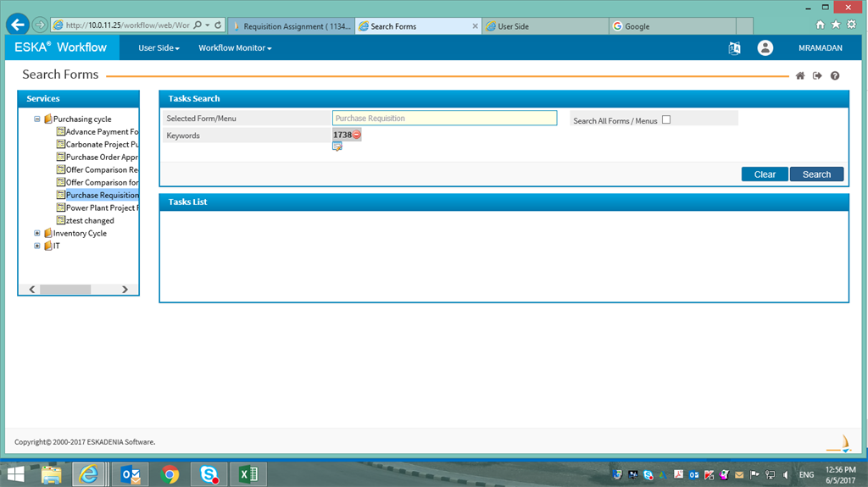
Task: Switch to the Google browser tab
Action: pyautogui.click(x=672, y=26)
